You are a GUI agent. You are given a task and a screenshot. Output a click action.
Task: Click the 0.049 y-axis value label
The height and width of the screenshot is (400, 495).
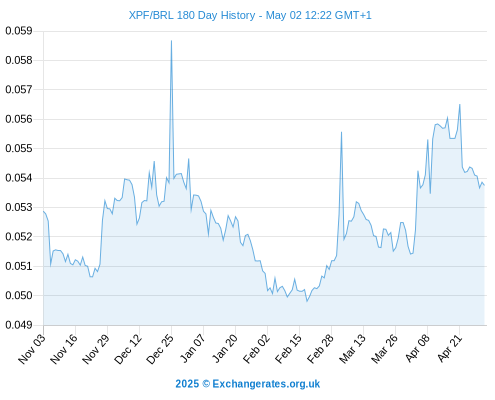click(19, 325)
